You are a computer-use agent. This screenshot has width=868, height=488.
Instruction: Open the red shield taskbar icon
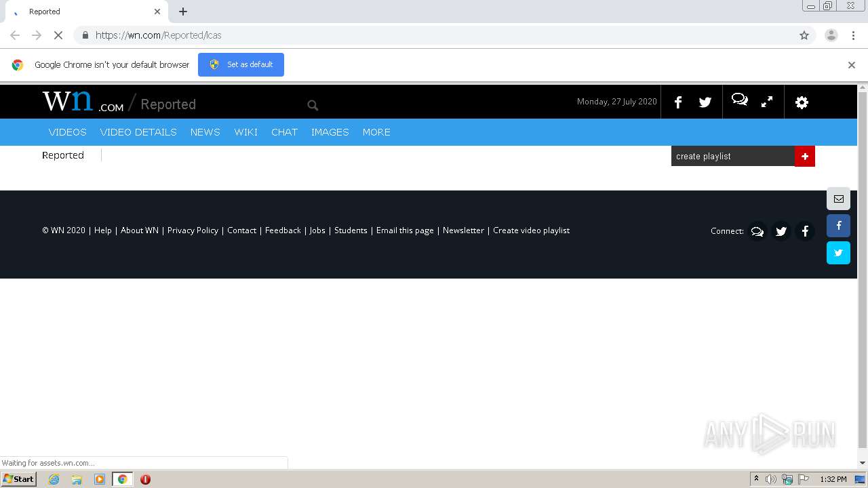point(145,479)
